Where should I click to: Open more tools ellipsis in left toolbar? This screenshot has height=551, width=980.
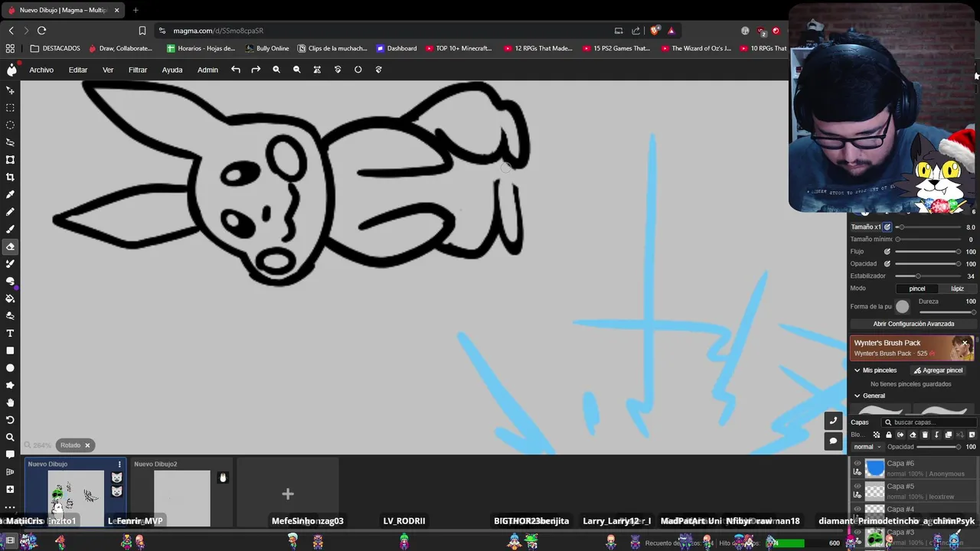pos(10,507)
